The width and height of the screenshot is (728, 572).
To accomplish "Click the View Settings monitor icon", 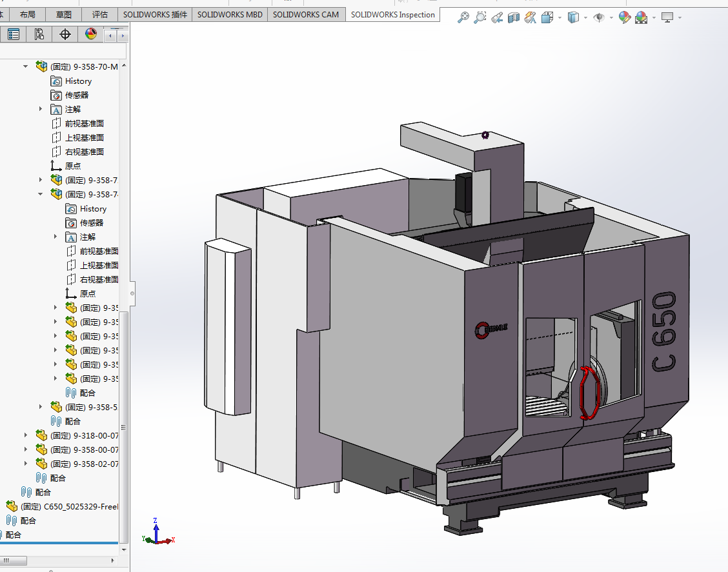I will click(667, 17).
